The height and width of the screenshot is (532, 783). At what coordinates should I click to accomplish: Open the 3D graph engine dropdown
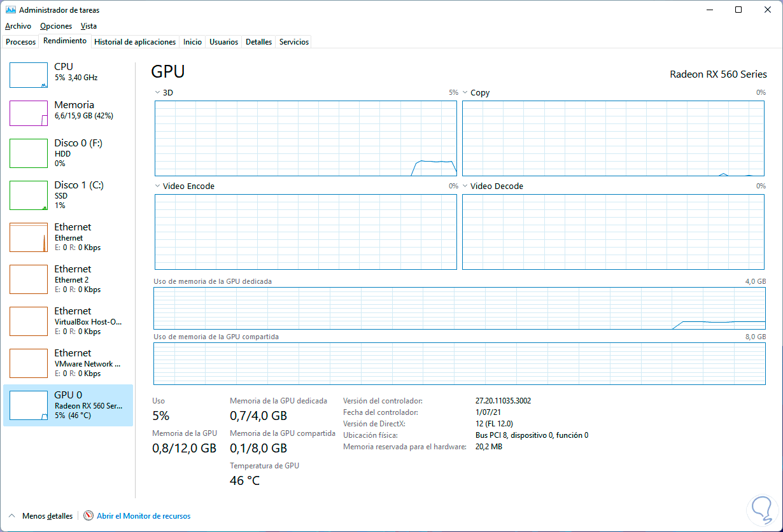[x=158, y=93]
